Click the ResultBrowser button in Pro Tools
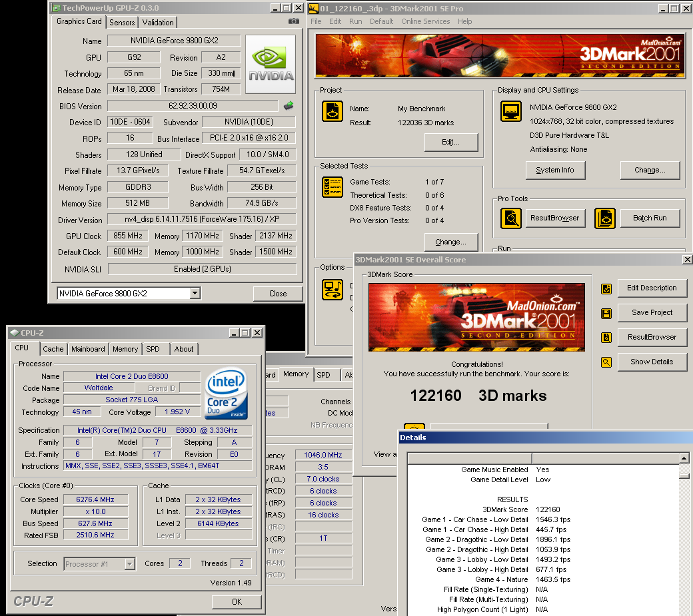The image size is (693, 616). tap(554, 218)
